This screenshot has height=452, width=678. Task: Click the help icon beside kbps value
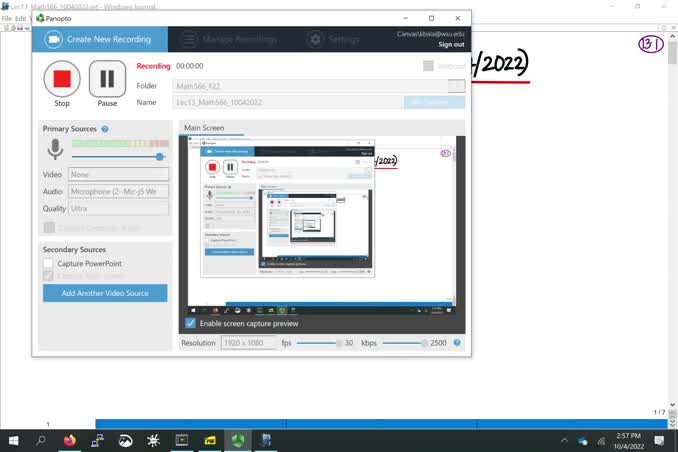click(458, 343)
